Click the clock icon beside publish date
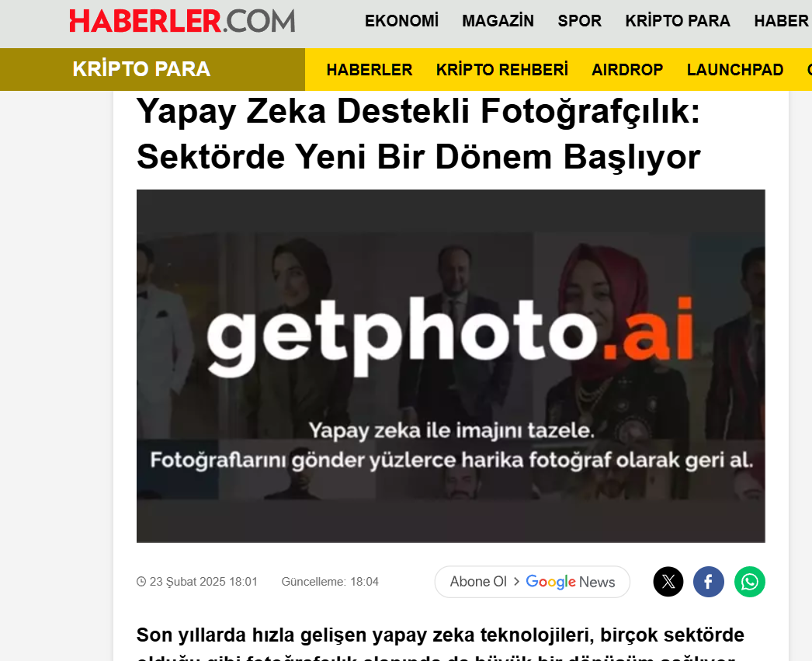 [141, 582]
